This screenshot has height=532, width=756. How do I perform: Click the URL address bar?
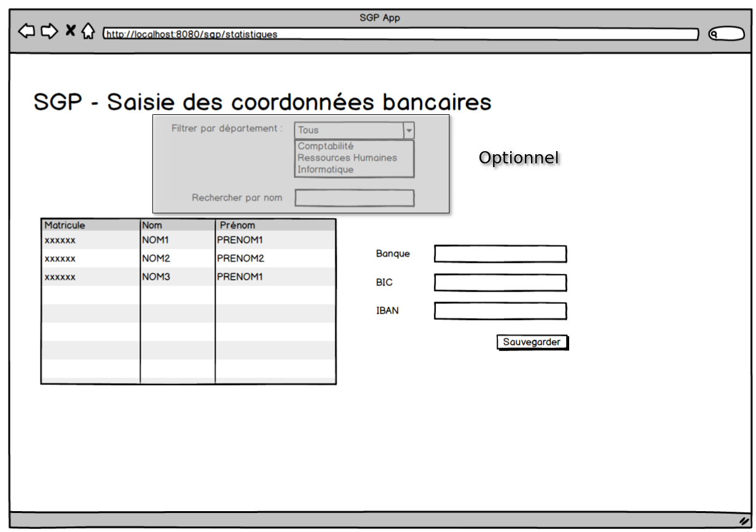tap(400, 34)
